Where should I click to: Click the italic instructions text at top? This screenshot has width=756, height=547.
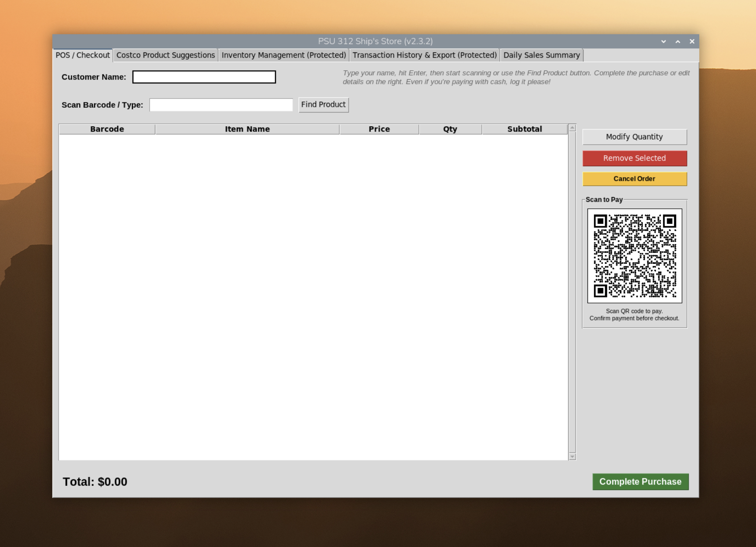coord(516,77)
